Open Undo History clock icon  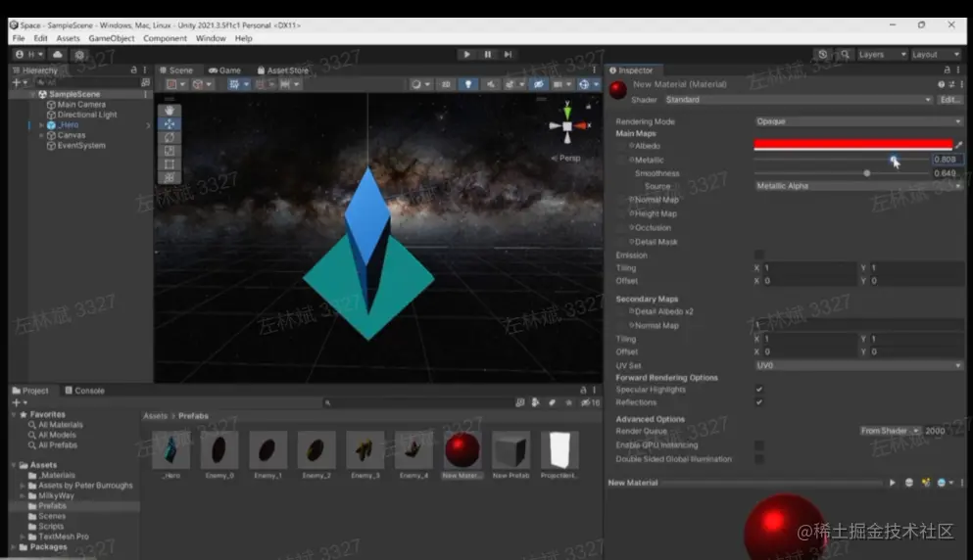click(x=823, y=55)
